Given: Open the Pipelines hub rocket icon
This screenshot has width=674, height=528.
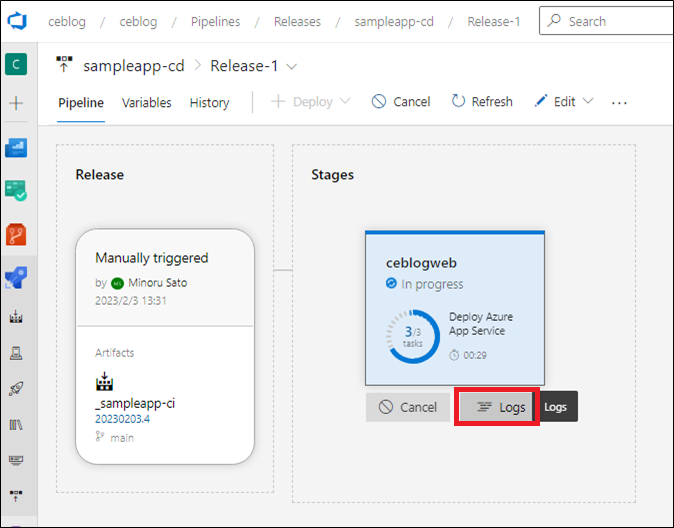Looking at the screenshot, I should [16, 277].
